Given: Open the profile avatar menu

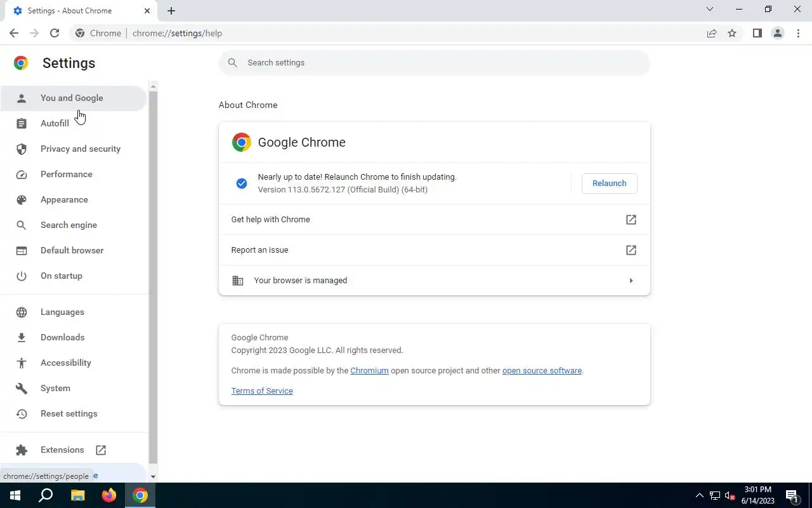Looking at the screenshot, I should coord(778,33).
